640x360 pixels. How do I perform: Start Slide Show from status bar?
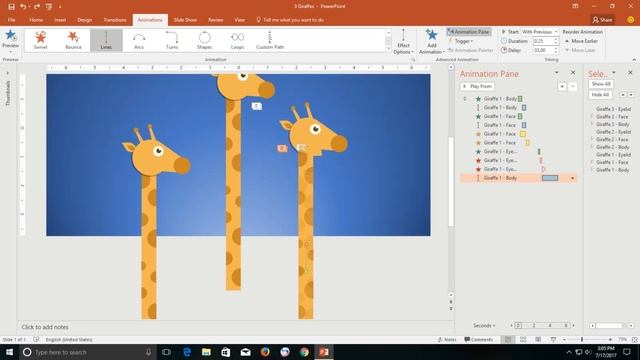tap(553, 340)
